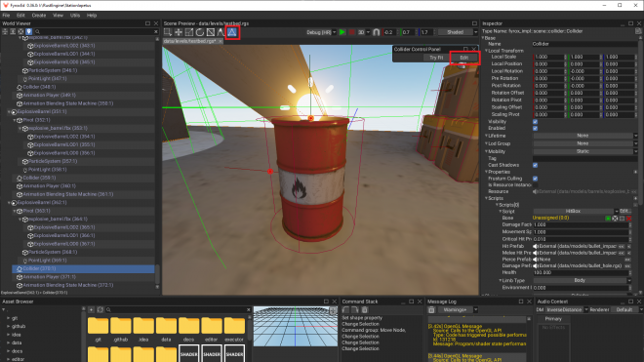Click the Edit... button next to HitBox script
The width and height of the screenshot is (644, 362).
click(x=625, y=211)
